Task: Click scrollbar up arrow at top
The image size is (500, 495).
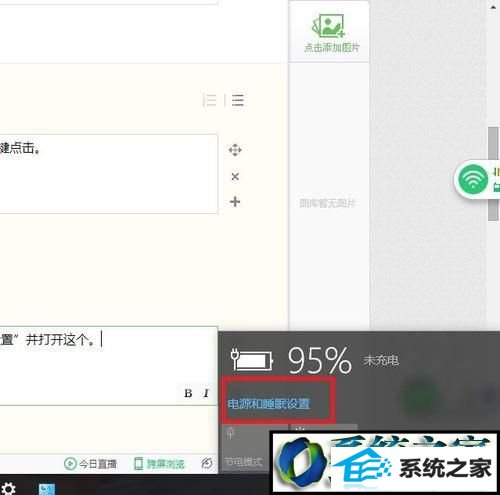Action: (x=493, y=7)
